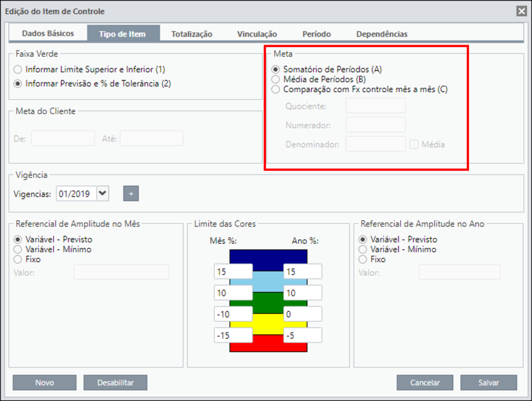The image size is (532, 401).
Task: Click the green color band
Action: tap(268, 303)
